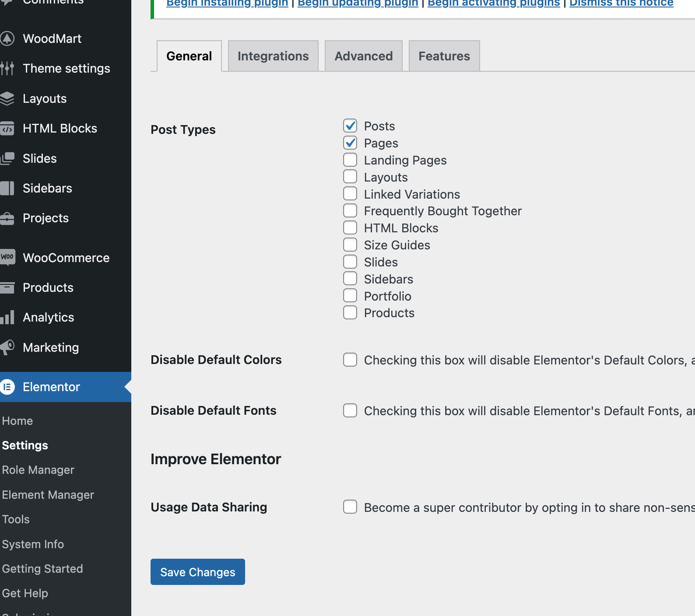Image resolution: width=695 pixels, height=616 pixels.
Task: Tick Disable Default Colors checkbox
Action: click(x=350, y=360)
